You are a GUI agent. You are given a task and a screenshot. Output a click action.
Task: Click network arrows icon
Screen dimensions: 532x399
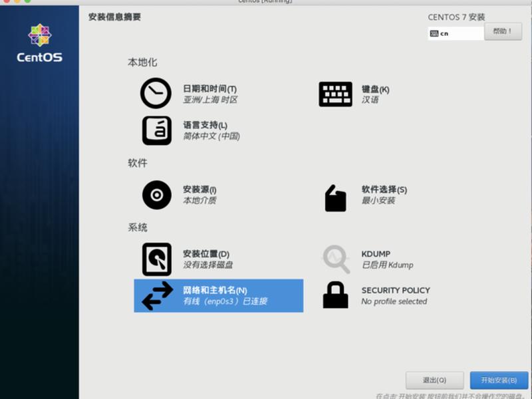[157, 295]
